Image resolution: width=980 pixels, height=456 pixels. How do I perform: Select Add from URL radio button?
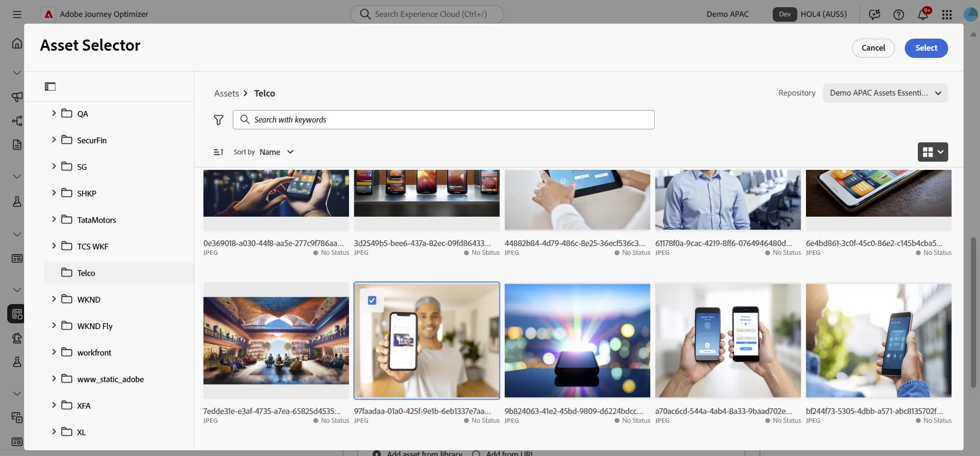476,454
